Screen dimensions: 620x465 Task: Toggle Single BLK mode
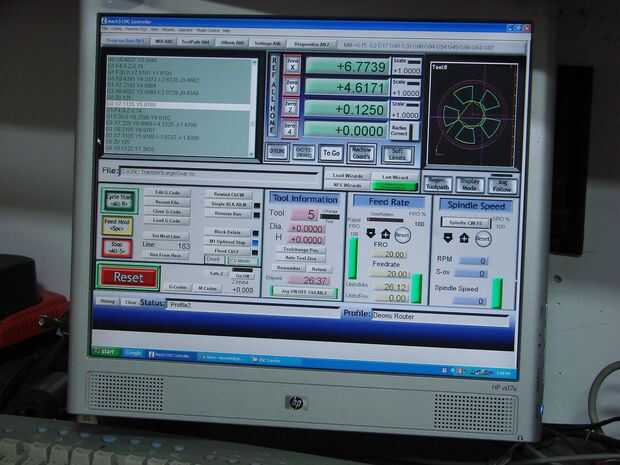228,204
